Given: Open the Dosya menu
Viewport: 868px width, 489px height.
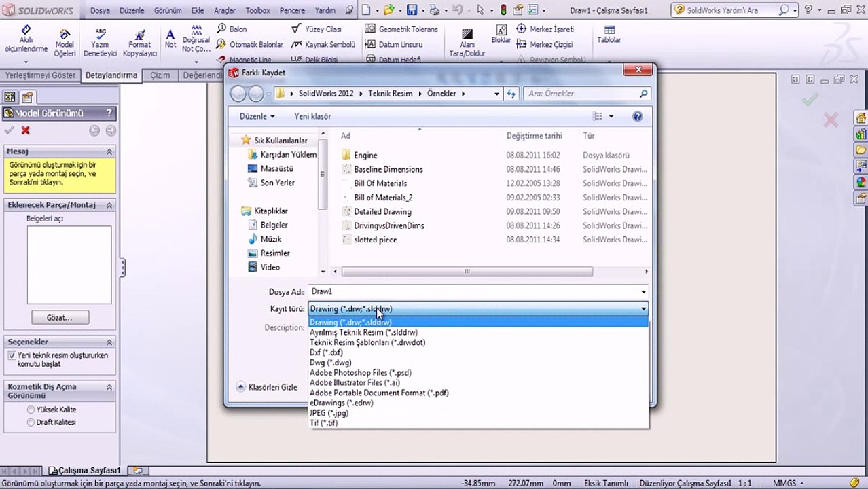Looking at the screenshot, I should (100, 11).
